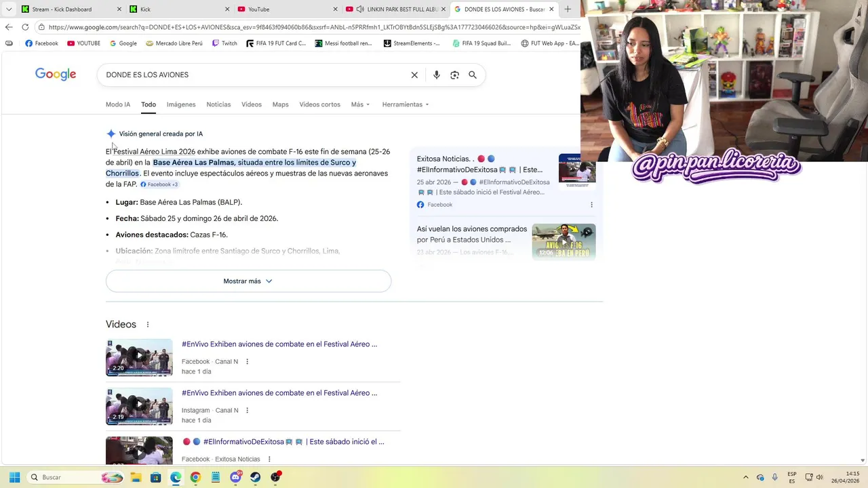Play the 2:20 Festival Aéreo video thumbnail
The image size is (868, 488).
[139, 357]
